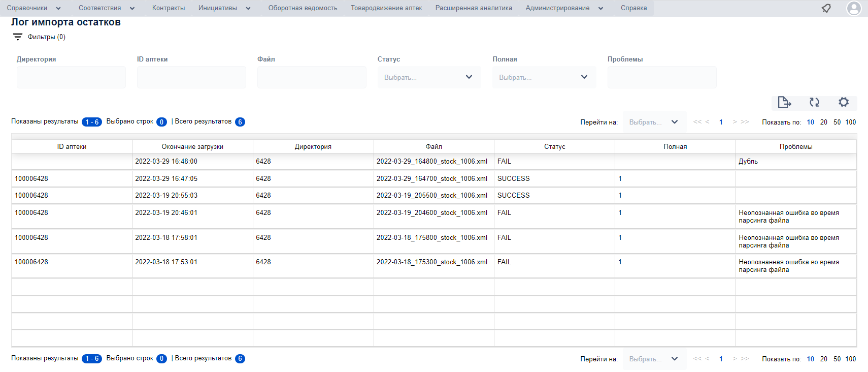Select file 2022-03-29_164800_stock_1006.xml

point(432,161)
